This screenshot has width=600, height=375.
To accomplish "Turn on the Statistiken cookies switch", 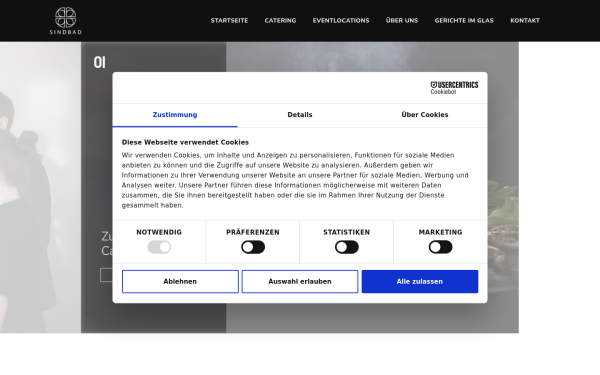I will tap(347, 247).
